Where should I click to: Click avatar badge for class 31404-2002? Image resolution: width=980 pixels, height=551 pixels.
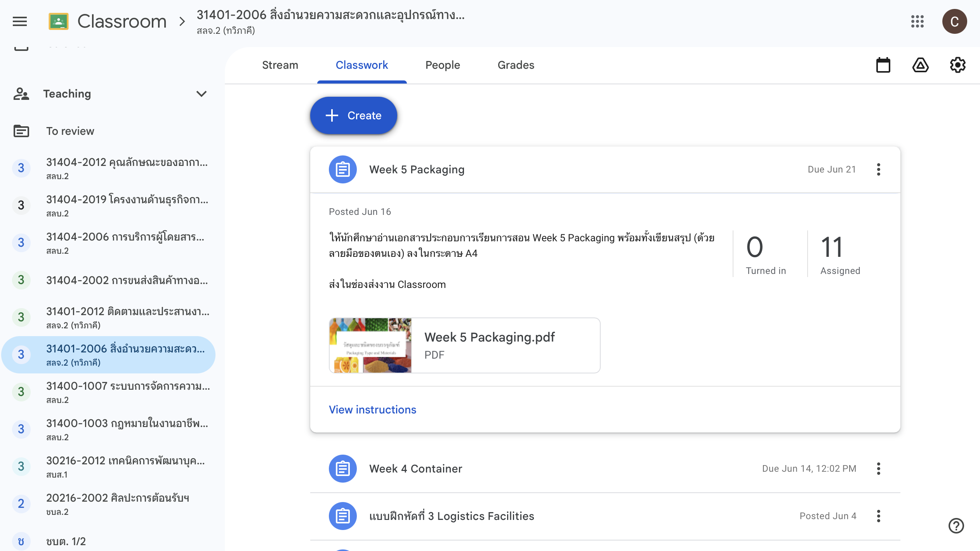21,280
